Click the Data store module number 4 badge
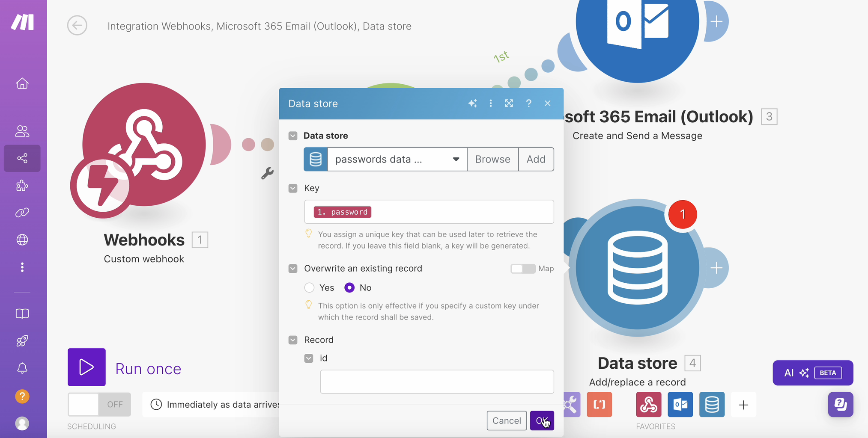The height and width of the screenshot is (438, 868). click(693, 363)
